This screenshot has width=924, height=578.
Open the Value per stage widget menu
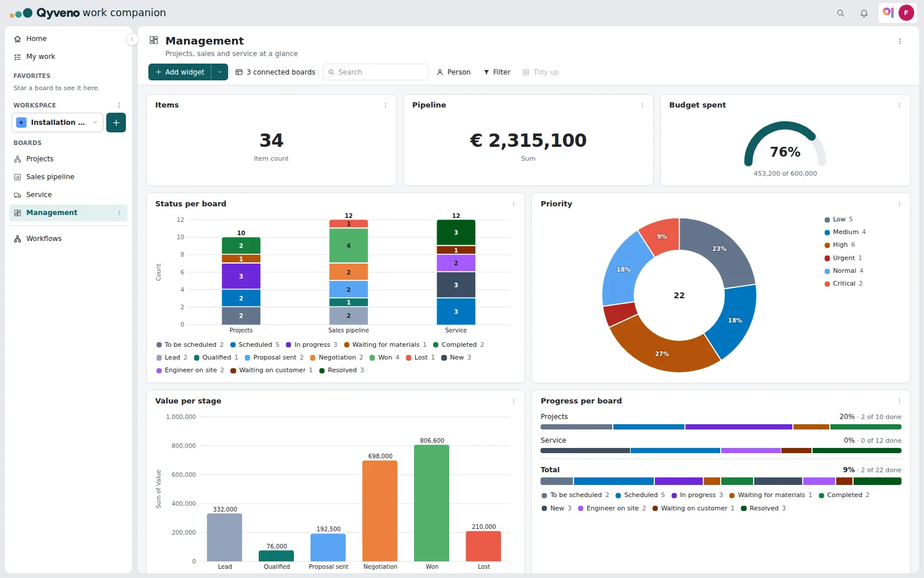(x=513, y=401)
